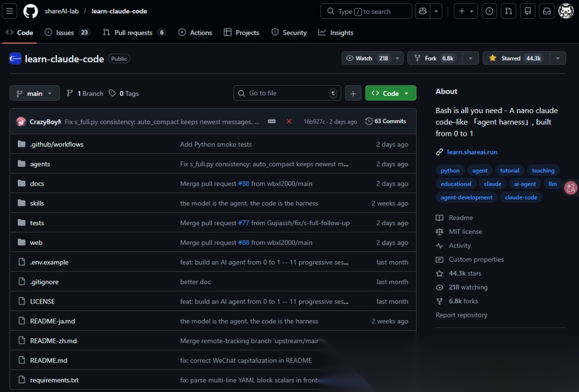Click the red translate floating icon
This screenshot has height=392, width=579.
(570, 188)
